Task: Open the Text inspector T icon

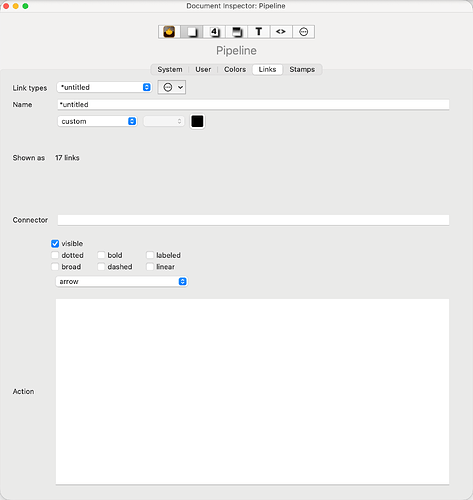Action: click(x=259, y=32)
